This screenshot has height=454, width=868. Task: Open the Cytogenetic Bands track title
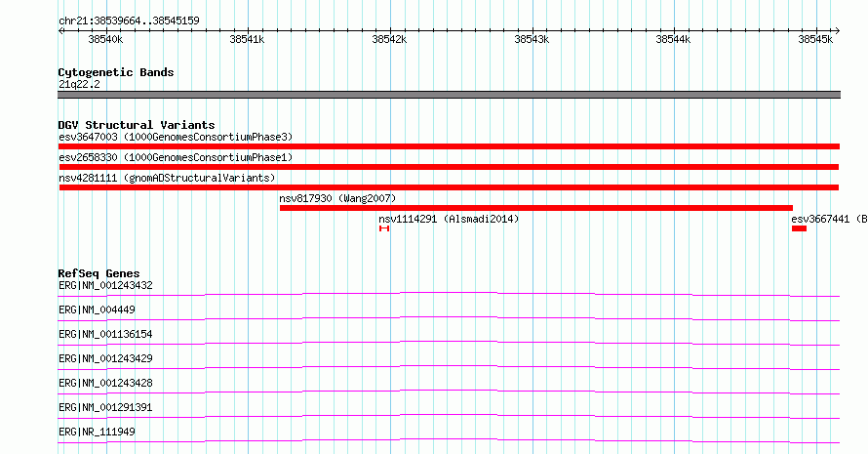click(116, 72)
